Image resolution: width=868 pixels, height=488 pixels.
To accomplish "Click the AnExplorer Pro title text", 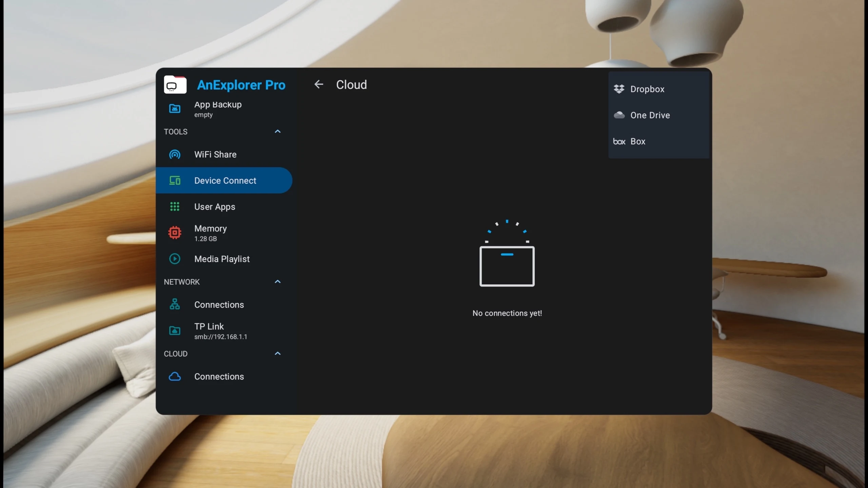I will (241, 85).
